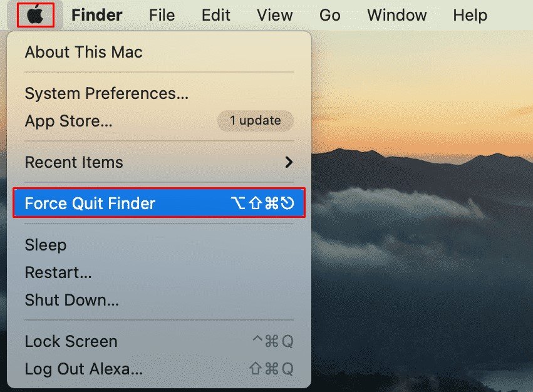Screen dimensions: 533x392
Task: Choose App Store menu entry
Action: 68,121
